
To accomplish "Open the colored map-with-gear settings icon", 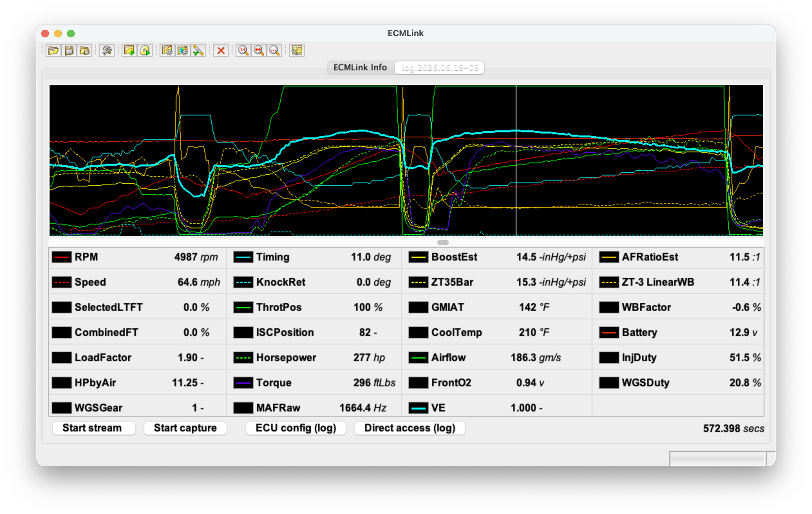I will (x=183, y=50).
